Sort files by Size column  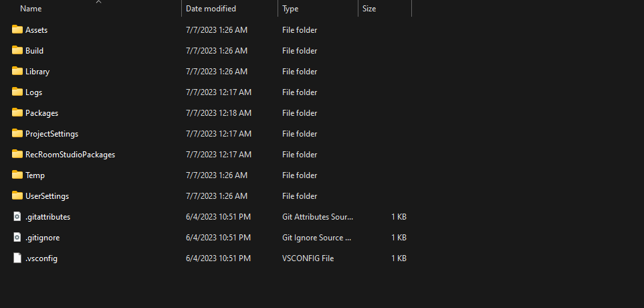click(369, 9)
